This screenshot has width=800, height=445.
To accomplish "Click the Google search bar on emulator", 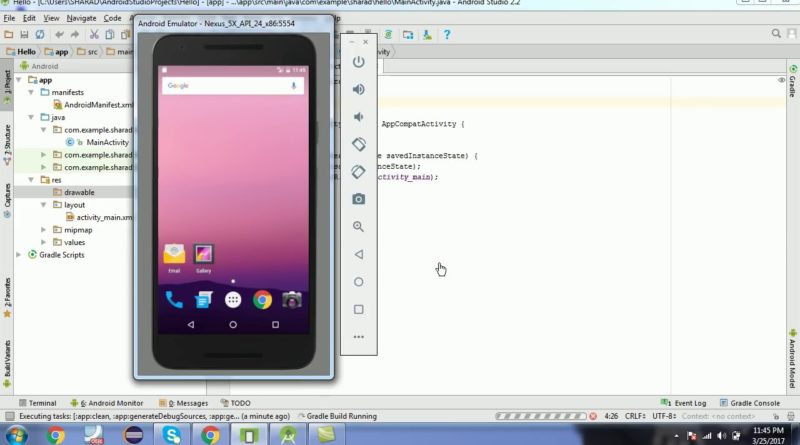I will (x=233, y=86).
